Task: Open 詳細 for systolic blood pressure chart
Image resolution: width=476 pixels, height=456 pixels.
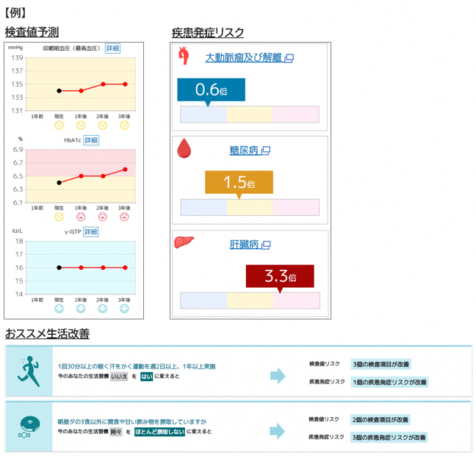Action: (112, 48)
